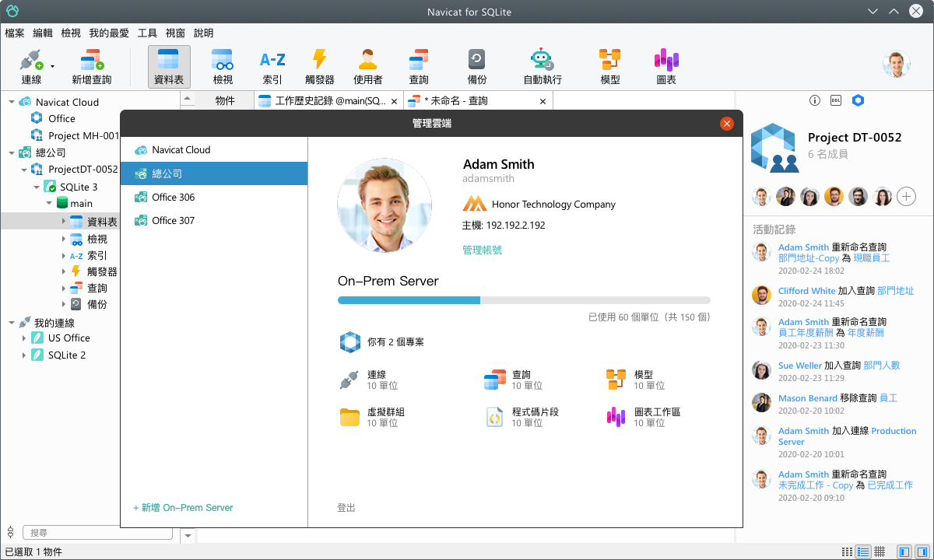Screen dimensions: 934x560
Task: Click the user avatar in the toolbar
Action: [897, 65]
